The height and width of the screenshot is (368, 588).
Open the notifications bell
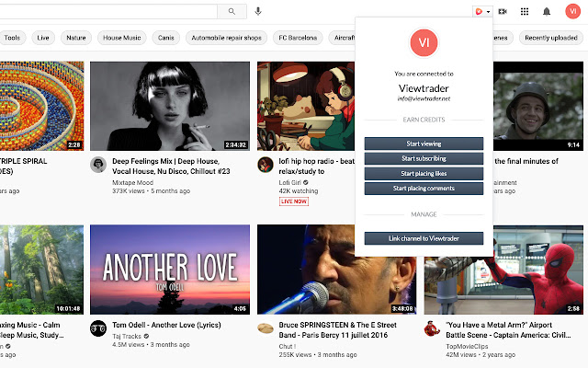(x=548, y=11)
